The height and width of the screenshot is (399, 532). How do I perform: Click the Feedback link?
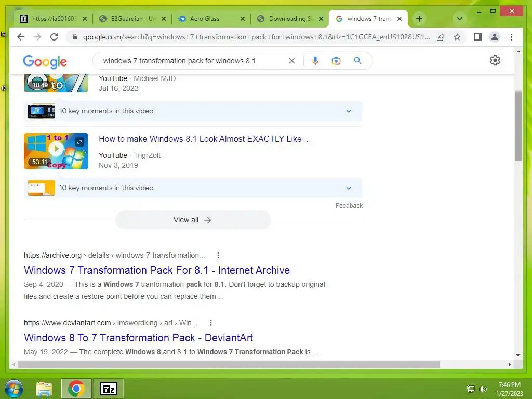(349, 206)
